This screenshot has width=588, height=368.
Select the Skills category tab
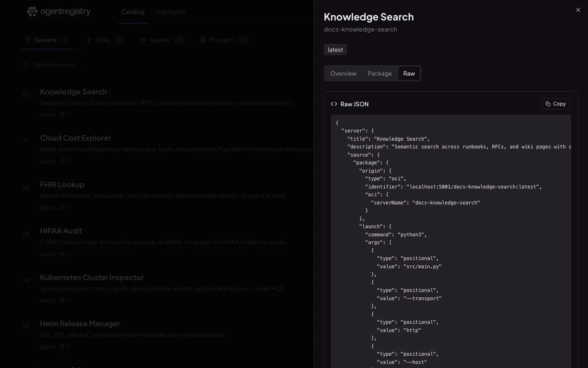pyautogui.click(x=105, y=40)
